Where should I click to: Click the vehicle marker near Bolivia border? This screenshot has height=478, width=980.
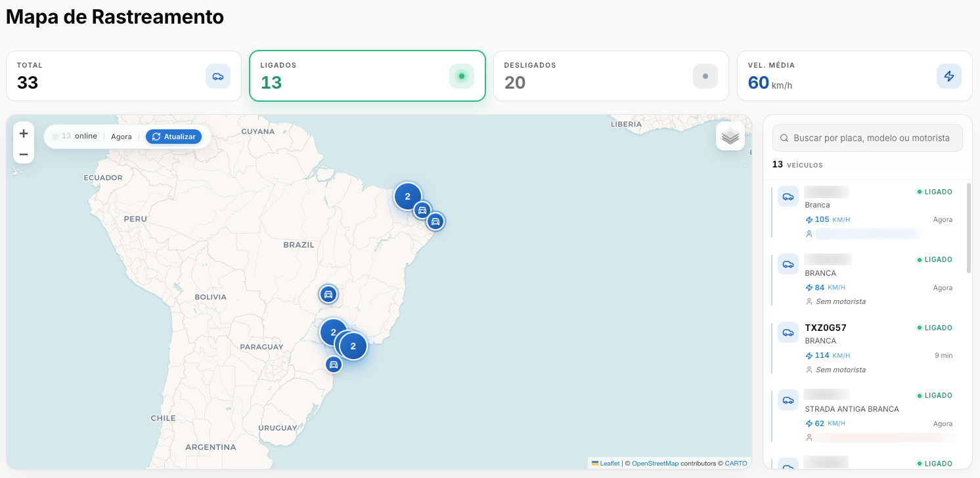(328, 294)
